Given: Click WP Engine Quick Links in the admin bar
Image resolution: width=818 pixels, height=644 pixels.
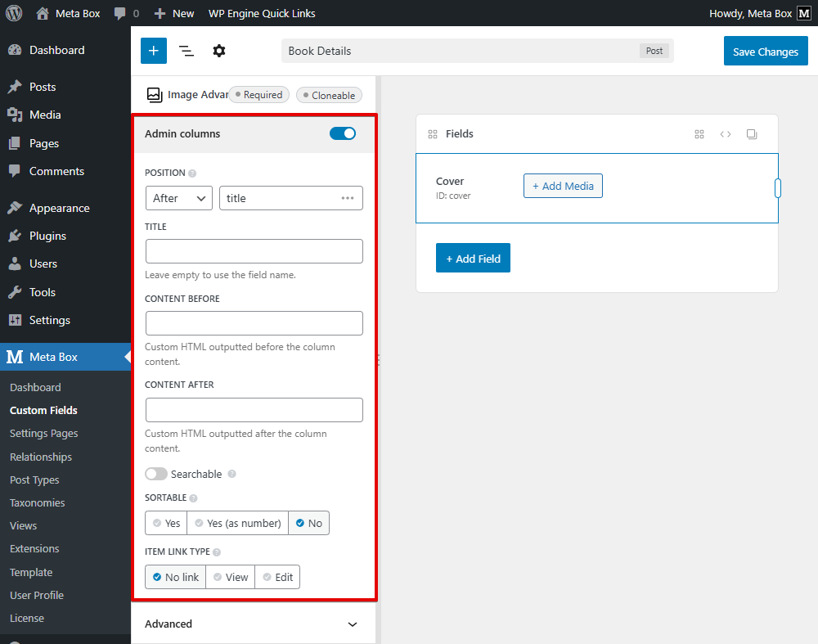Looking at the screenshot, I should click(x=262, y=13).
